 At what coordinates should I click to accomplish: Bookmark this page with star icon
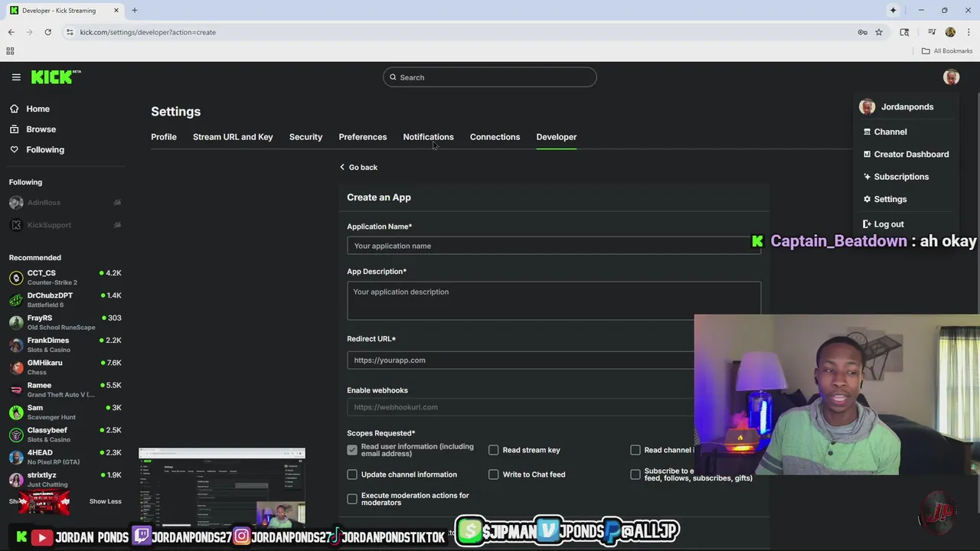point(879,32)
